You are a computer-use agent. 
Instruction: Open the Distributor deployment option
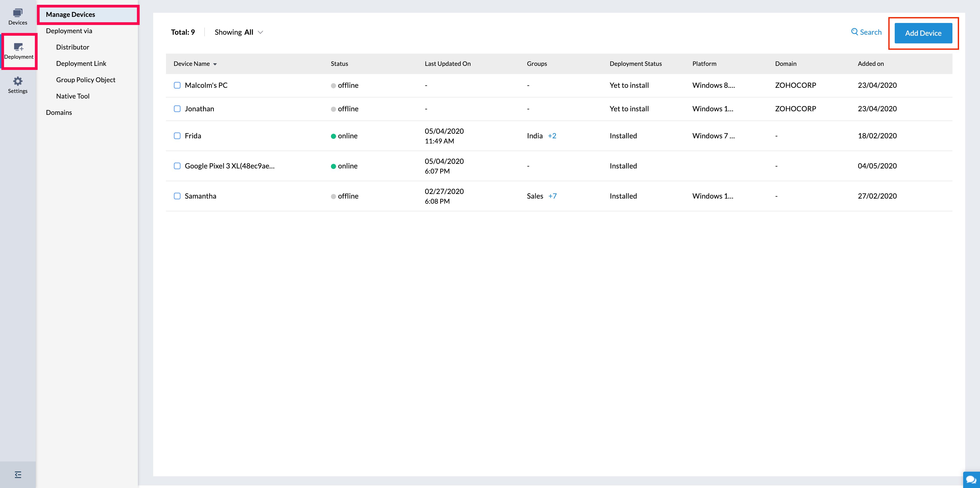tap(72, 47)
